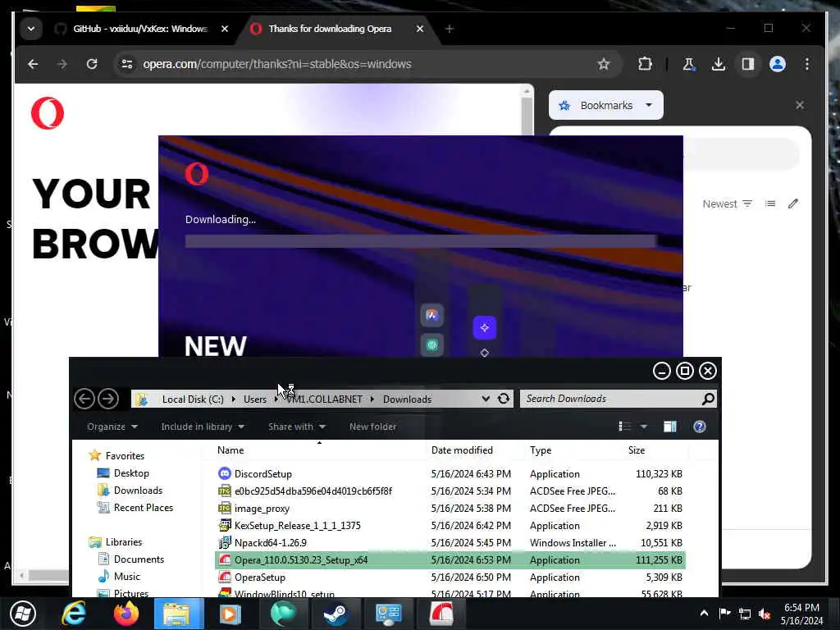Image resolution: width=840 pixels, height=630 pixels.
Task: Open Chrome downloads tray icon
Action: [719, 64]
